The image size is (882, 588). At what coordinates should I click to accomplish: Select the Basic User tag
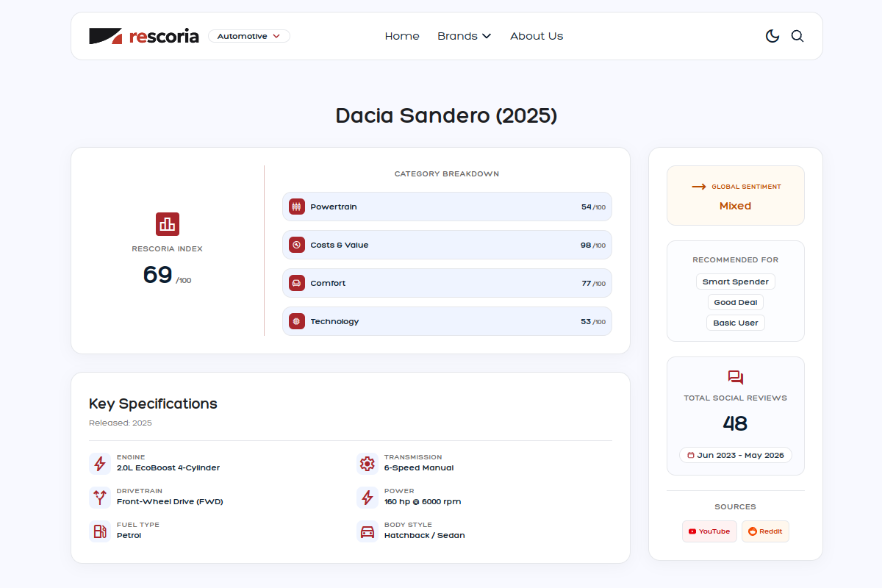(736, 323)
